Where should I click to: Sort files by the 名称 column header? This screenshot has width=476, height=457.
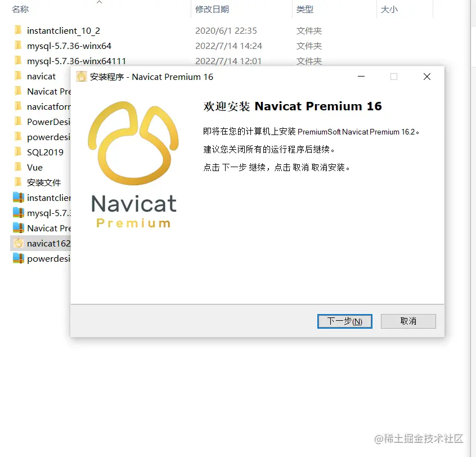point(20,10)
